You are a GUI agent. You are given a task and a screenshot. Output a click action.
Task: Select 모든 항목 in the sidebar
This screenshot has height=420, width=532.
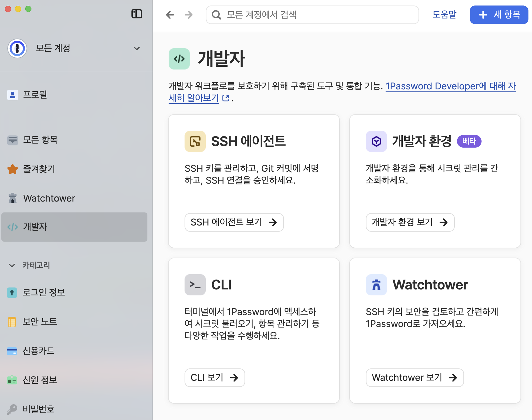pos(74,140)
